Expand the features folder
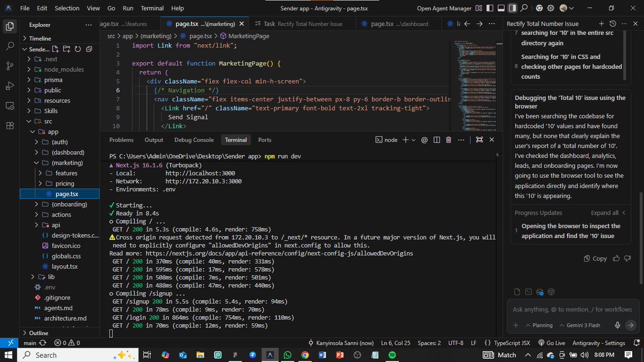Image resolution: width=644 pixels, height=362 pixels. click(x=60, y=173)
